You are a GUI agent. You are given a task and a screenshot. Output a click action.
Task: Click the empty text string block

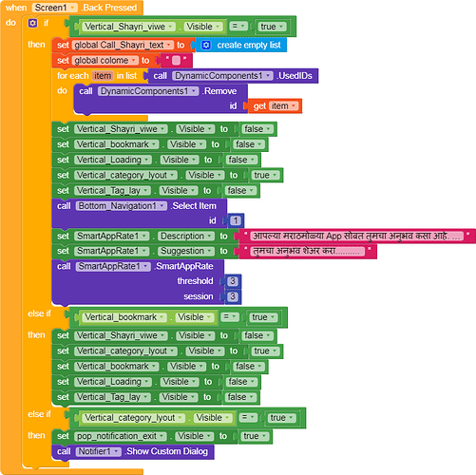click(x=176, y=61)
